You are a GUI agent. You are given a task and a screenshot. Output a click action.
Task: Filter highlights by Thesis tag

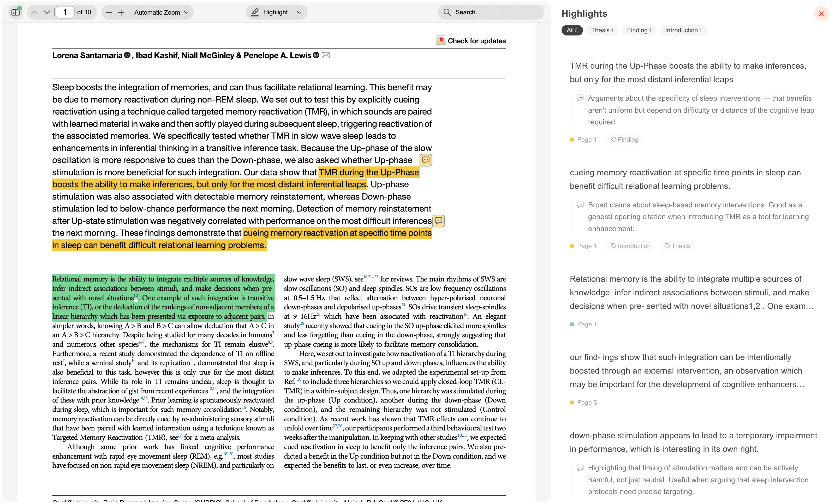click(x=602, y=30)
